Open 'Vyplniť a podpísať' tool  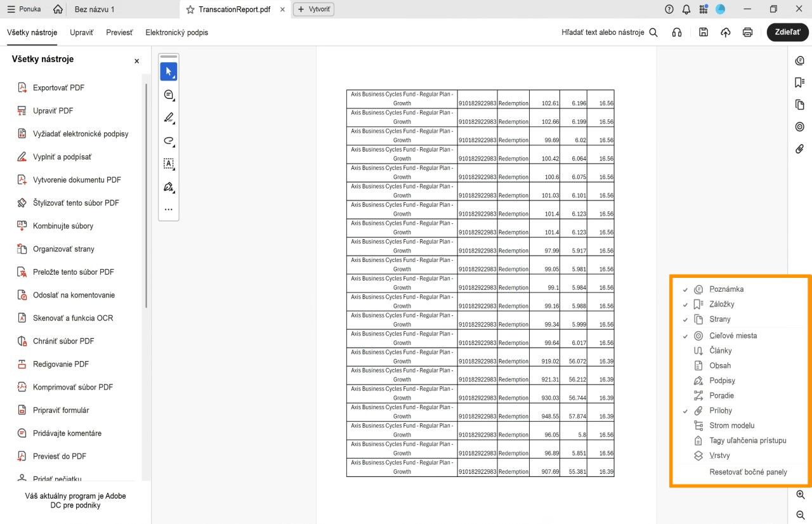click(55, 157)
